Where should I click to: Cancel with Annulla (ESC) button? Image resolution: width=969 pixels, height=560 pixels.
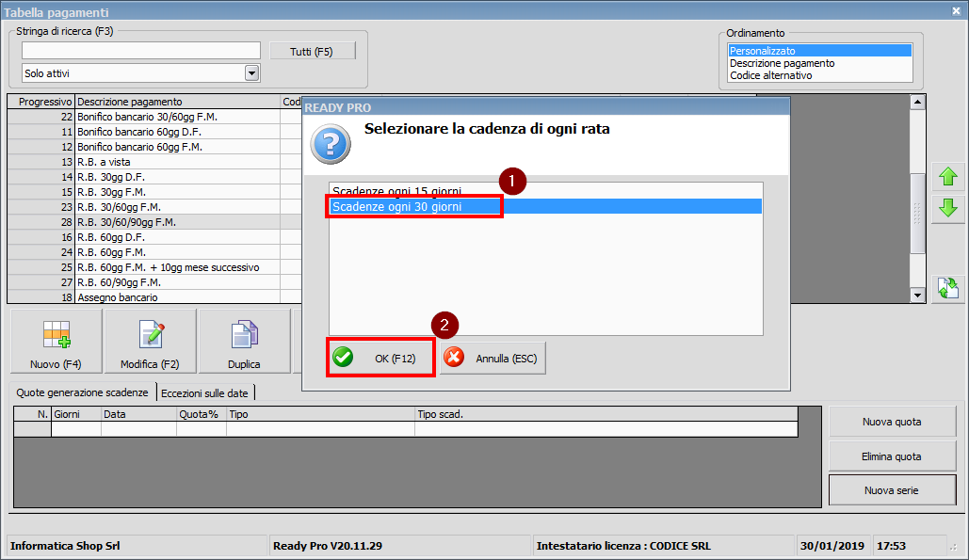coord(493,358)
